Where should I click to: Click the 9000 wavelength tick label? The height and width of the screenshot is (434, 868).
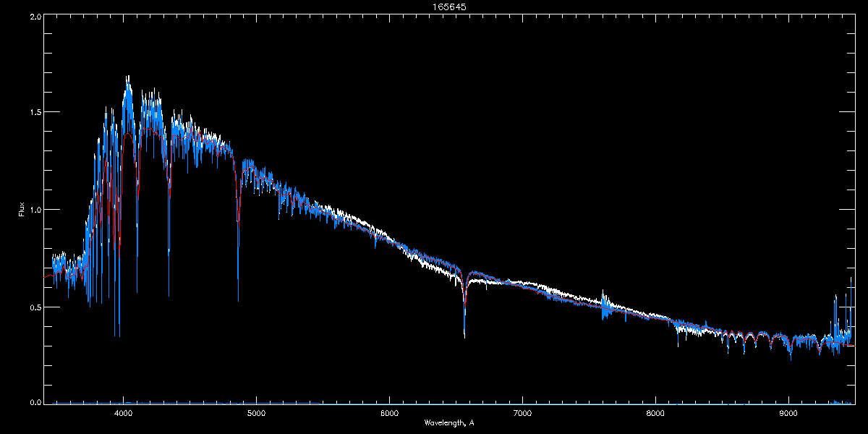[788, 414]
